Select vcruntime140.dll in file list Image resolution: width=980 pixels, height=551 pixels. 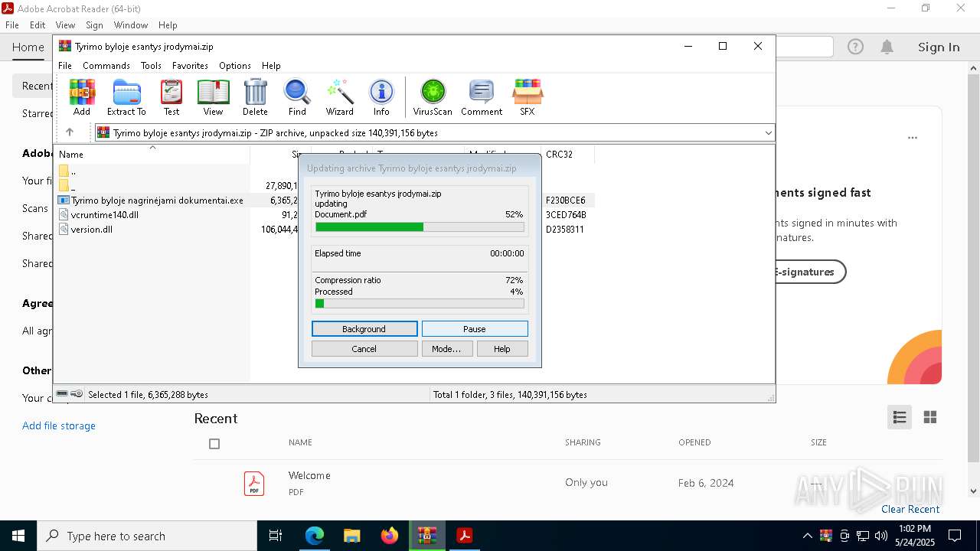click(99, 215)
